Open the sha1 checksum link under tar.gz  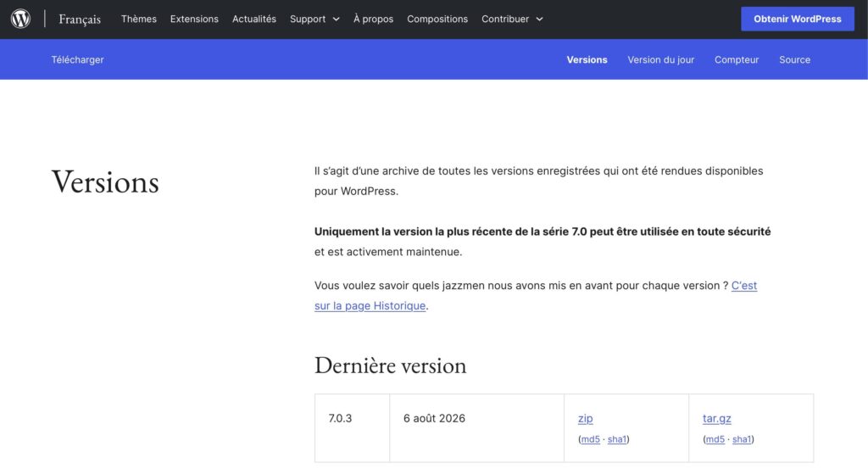[x=741, y=439]
